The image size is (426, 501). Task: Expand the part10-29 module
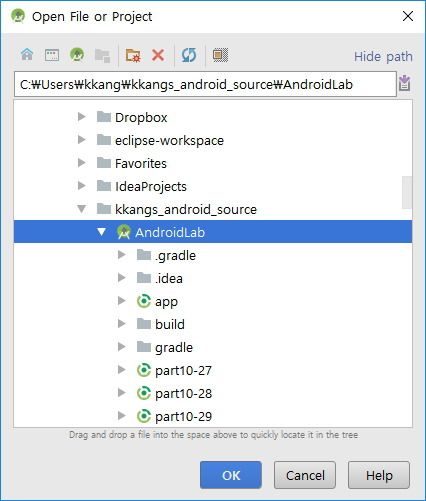(x=122, y=416)
